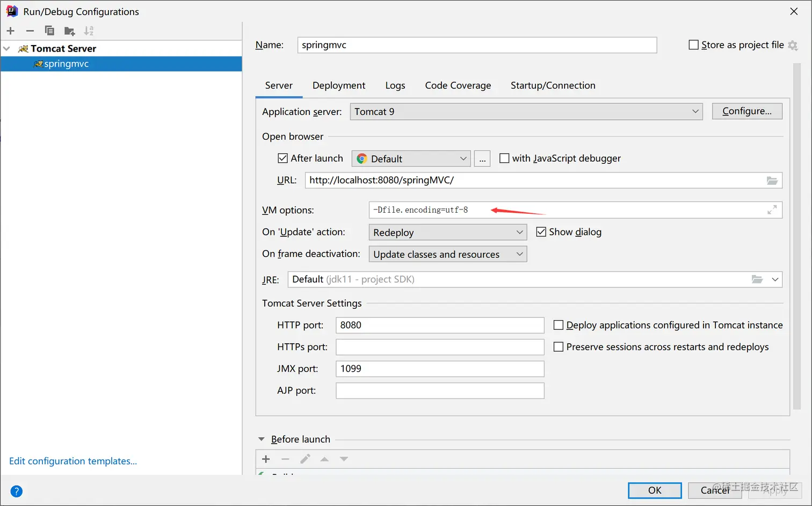Edit the Before launch task with pencil
Viewport: 812px width, 506px height.
click(305, 459)
